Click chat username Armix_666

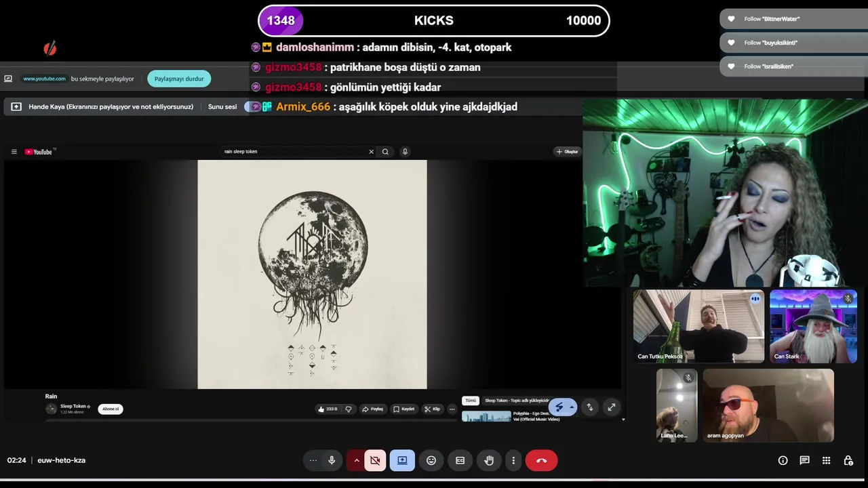pyautogui.click(x=303, y=106)
